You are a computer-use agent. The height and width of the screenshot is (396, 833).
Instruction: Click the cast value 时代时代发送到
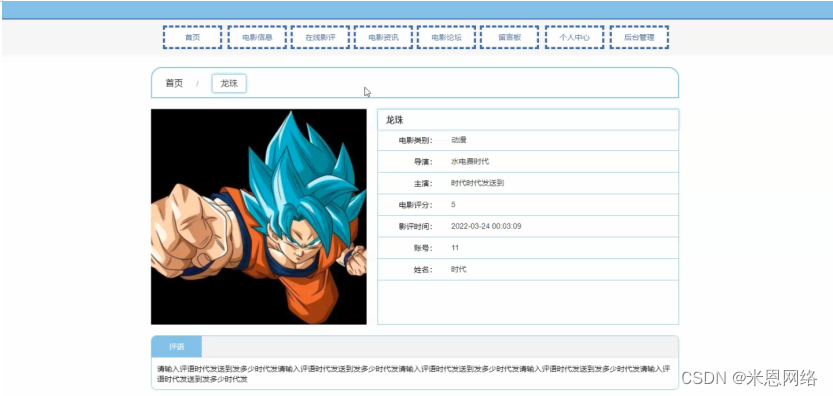(x=478, y=183)
